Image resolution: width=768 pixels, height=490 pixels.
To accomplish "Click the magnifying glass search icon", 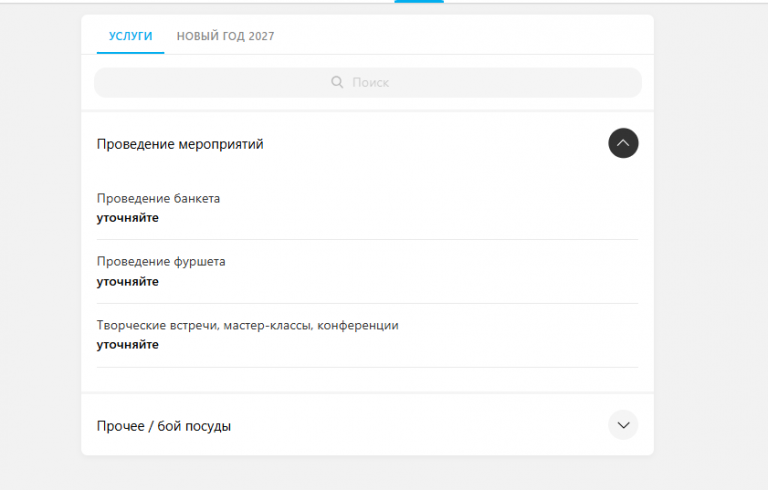I will click(337, 82).
